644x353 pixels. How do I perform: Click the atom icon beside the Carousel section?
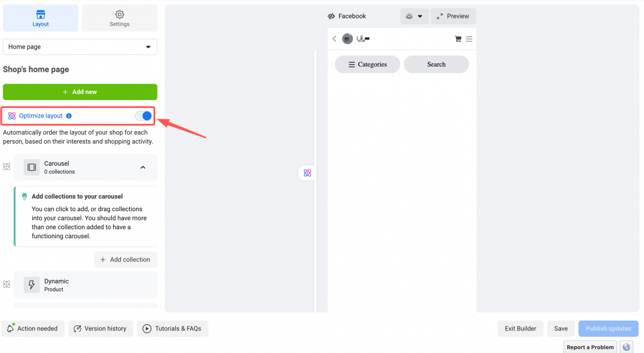[x=6, y=166]
